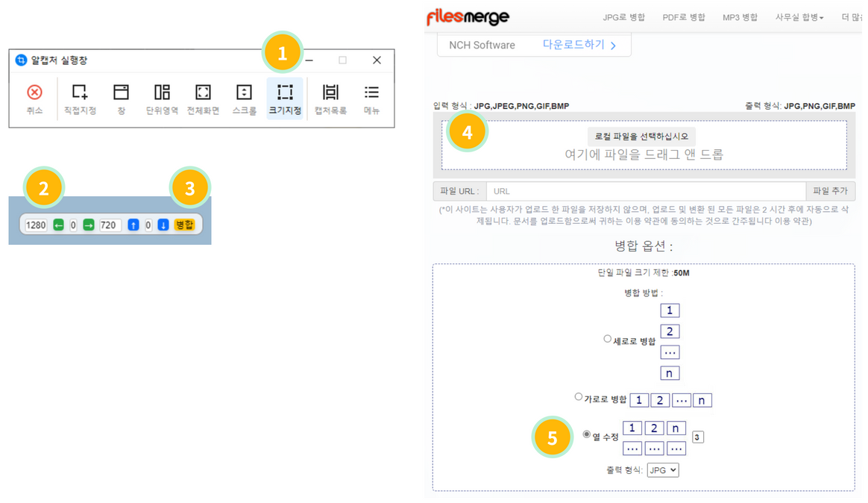Image resolution: width=868 pixels, height=503 pixels.
Task: Select the 가로로 병합 radio option
Action: click(579, 397)
